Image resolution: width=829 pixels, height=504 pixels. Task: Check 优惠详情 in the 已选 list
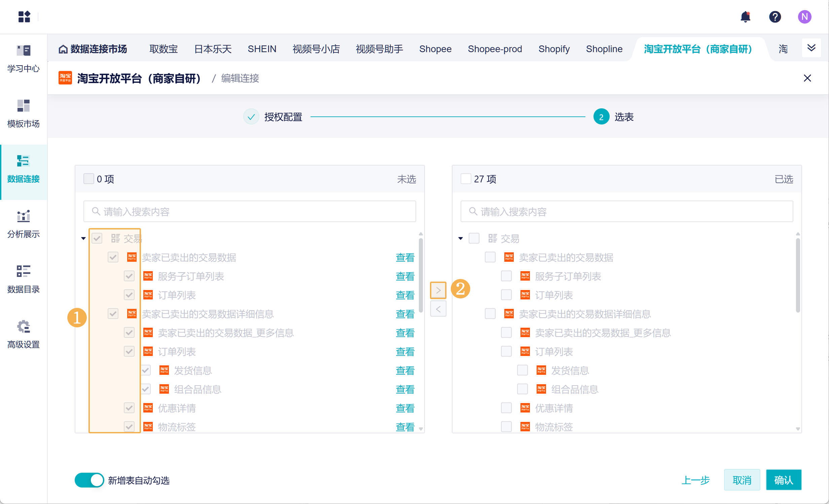coord(506,408)
